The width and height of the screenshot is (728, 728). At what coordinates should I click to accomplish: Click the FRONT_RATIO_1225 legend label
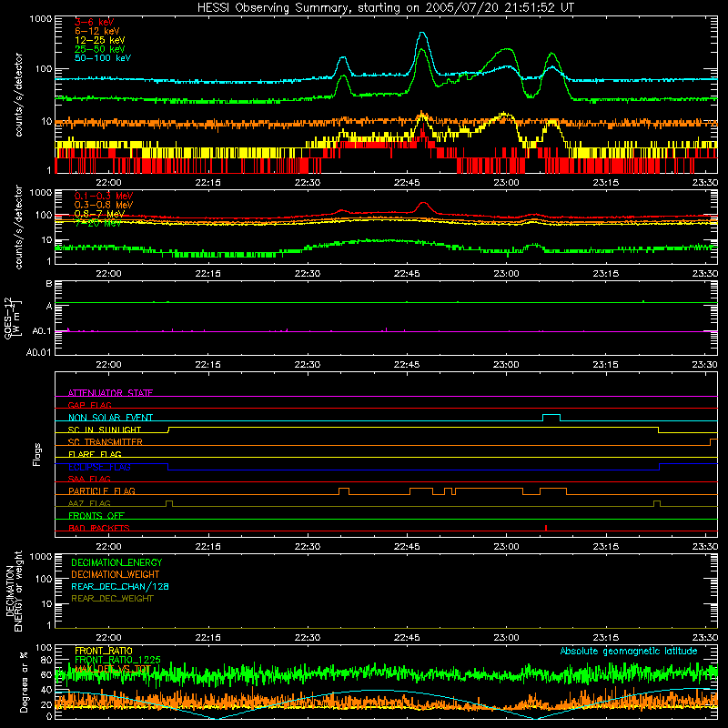pos(117,660)
